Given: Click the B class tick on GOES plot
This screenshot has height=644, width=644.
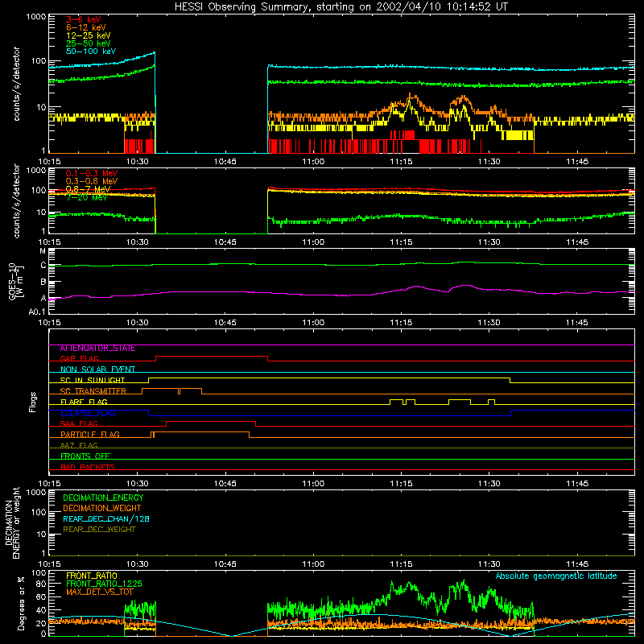Looking at the screenshot, I should point(43,282).
